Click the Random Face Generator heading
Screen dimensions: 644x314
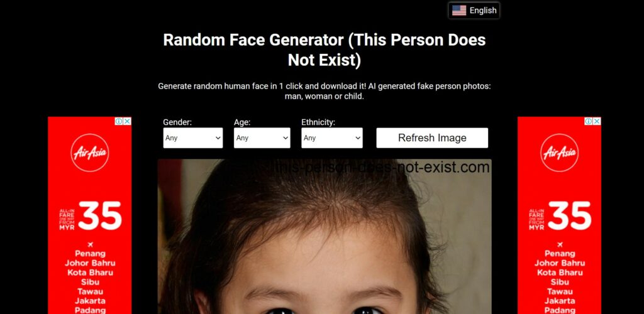pos(325,50)
